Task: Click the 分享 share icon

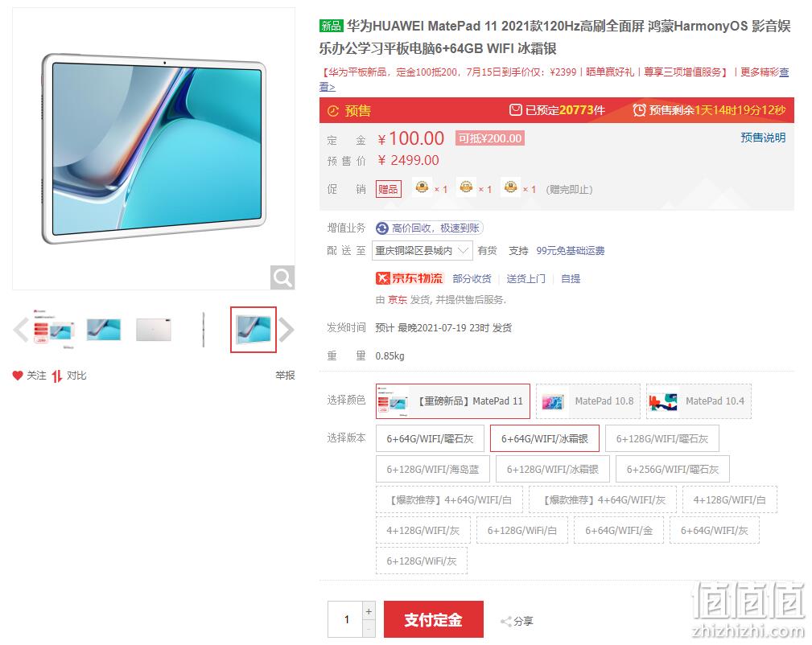Action: click(506, 621)
